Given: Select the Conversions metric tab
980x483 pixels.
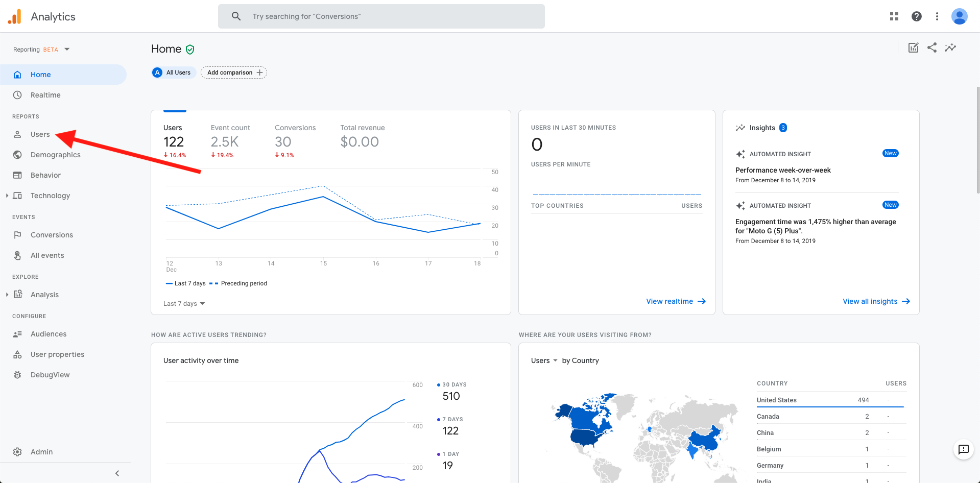Looking at the screenshot, I should pyautogui.click(x=295, y=141).
